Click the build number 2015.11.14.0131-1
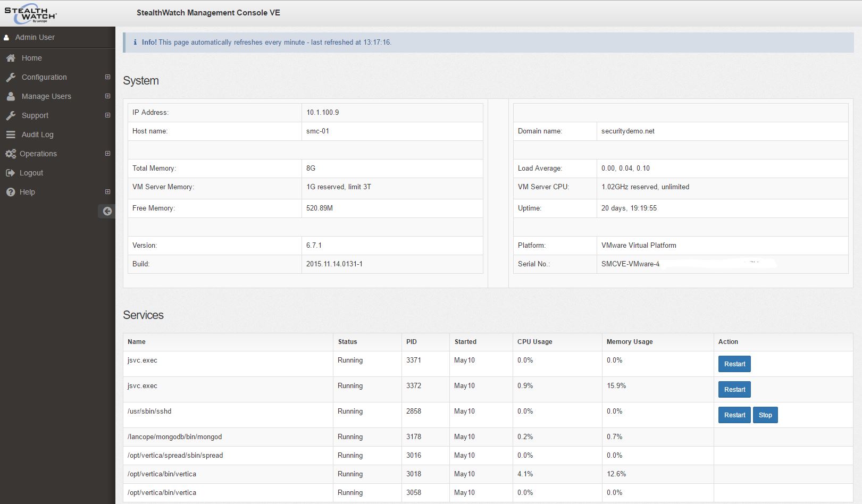This screenshot has width=862, height=504. tap(334, 264)
